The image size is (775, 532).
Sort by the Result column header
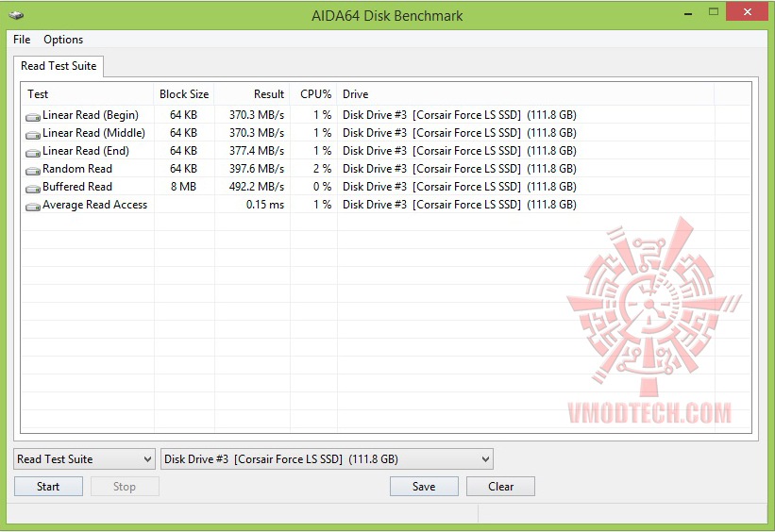[x=252, y=93]
